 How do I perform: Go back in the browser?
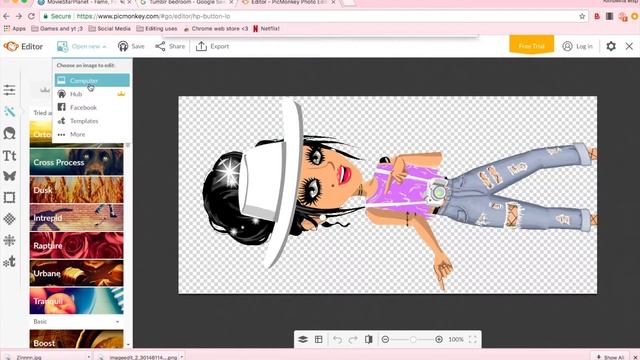(6, 16)
